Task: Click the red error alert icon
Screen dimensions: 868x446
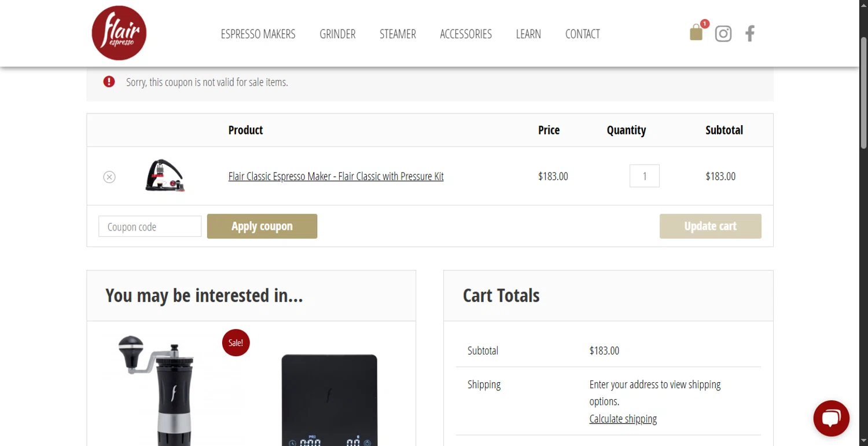Action: 109,82
